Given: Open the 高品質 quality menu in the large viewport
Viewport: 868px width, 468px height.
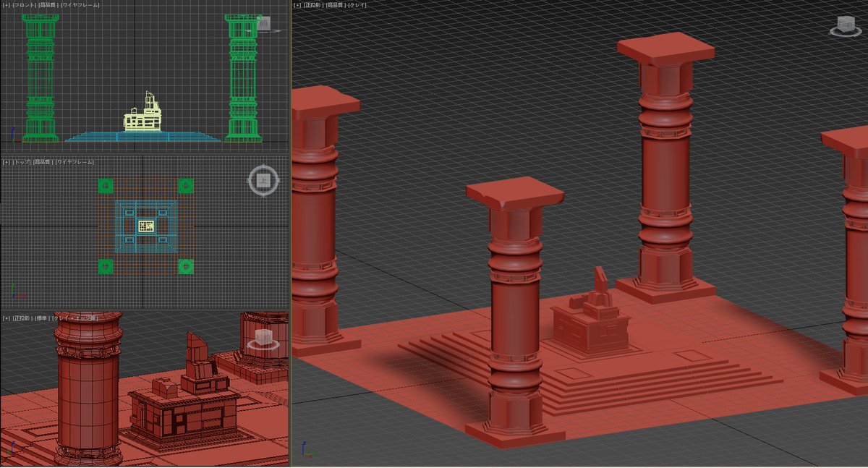Looking at the screenshot, I should (335, 5).
